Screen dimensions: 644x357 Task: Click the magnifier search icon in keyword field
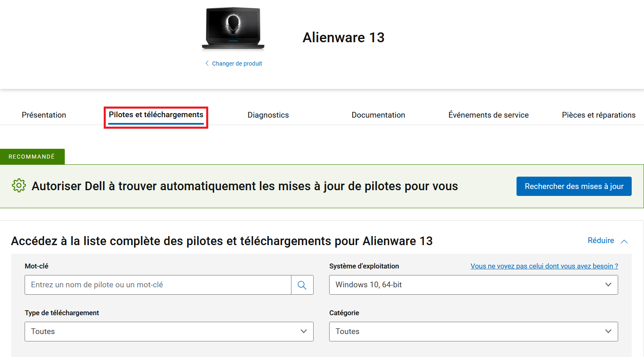click(302, 285)
